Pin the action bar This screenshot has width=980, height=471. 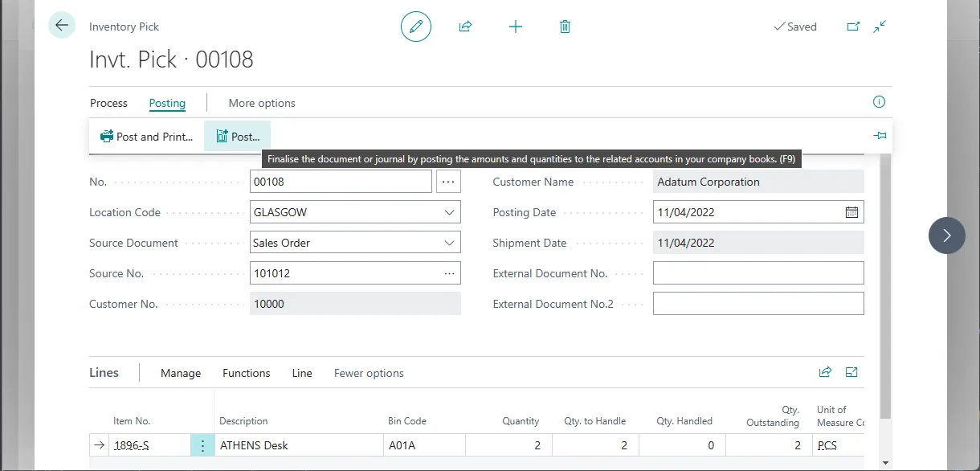pos(880,136)
